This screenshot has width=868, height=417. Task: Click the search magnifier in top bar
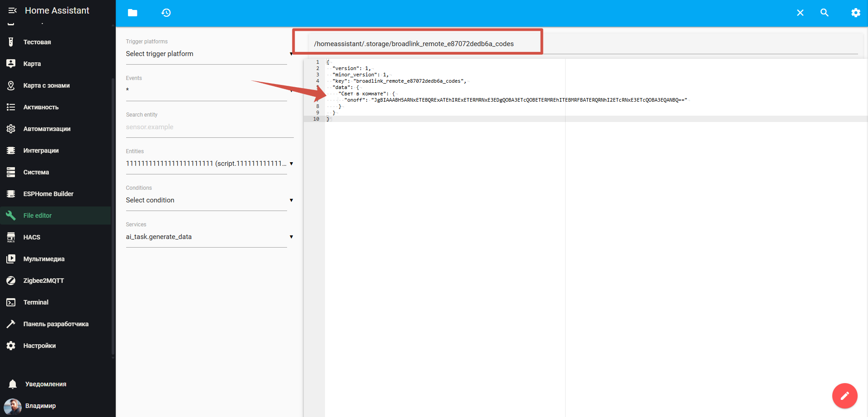(x=824, y=13)
